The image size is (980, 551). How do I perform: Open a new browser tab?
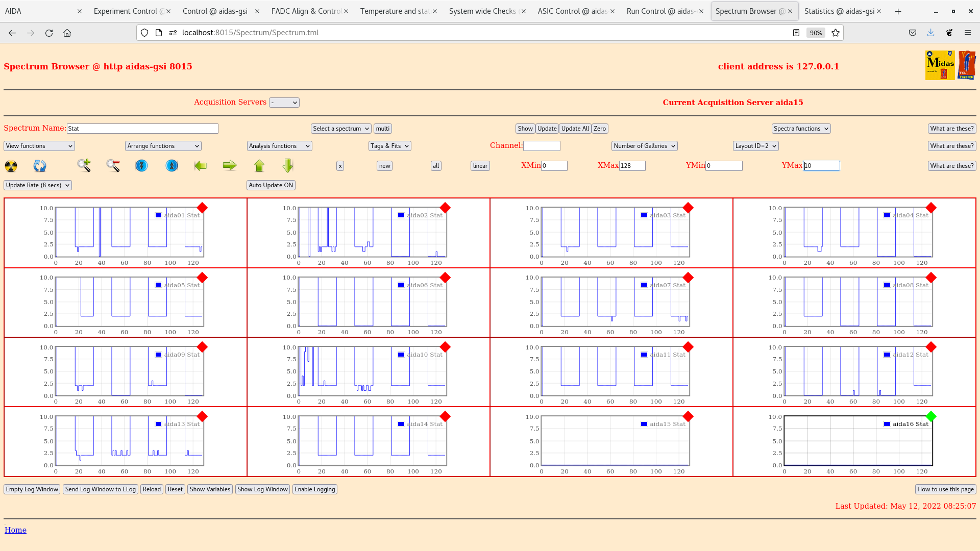pyautogui.click(x=898, y=11)
